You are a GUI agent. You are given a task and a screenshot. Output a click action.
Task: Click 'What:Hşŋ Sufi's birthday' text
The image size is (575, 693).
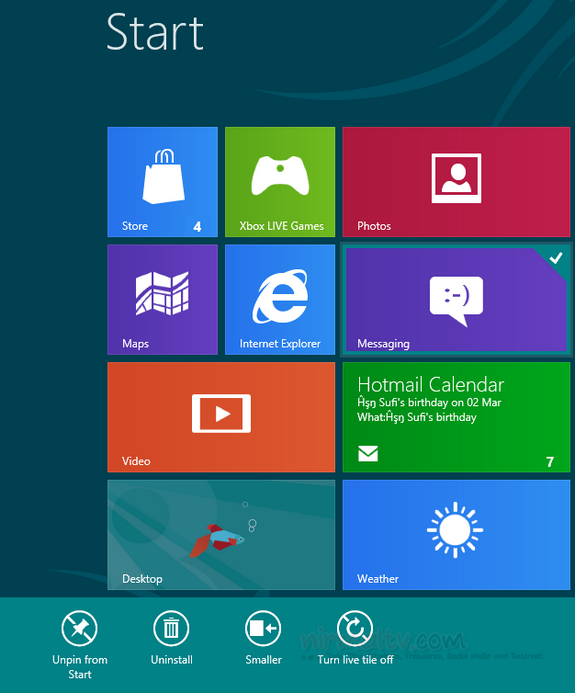click(x=417, y=418)
